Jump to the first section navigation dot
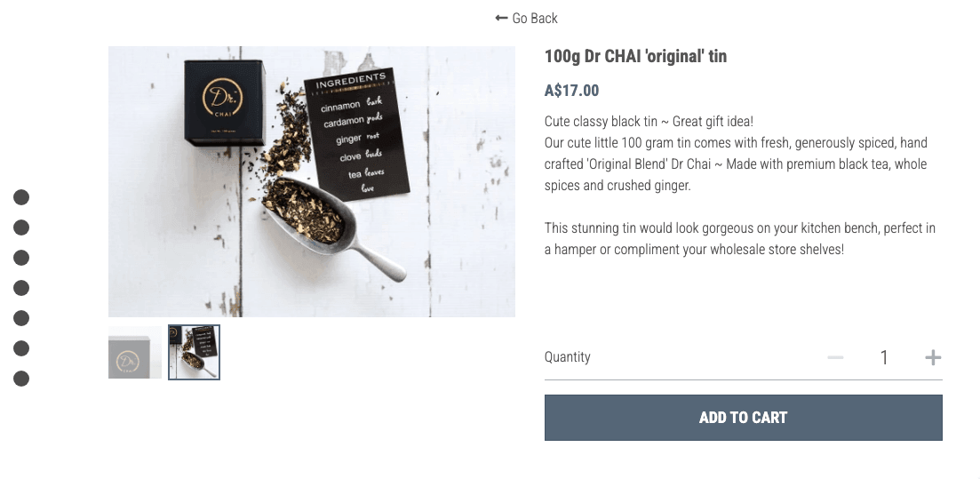Image resolution: width=980 pixels, height=479 pixels. pos(21,197)
